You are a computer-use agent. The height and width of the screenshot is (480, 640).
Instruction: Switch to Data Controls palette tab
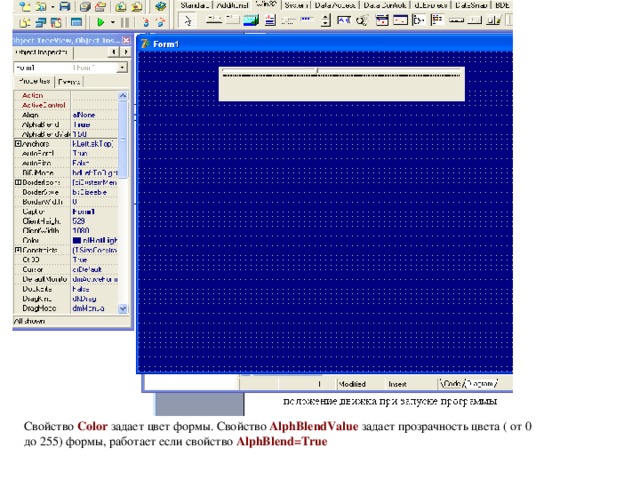click(x=384, y=5)
